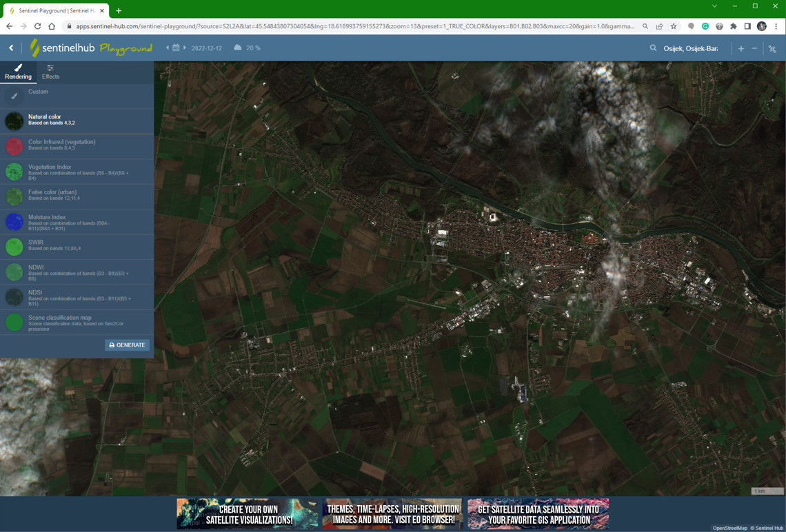Select Moisture index rendering
The height and width of the screenshot is (532, 786).
coord(77,221)
